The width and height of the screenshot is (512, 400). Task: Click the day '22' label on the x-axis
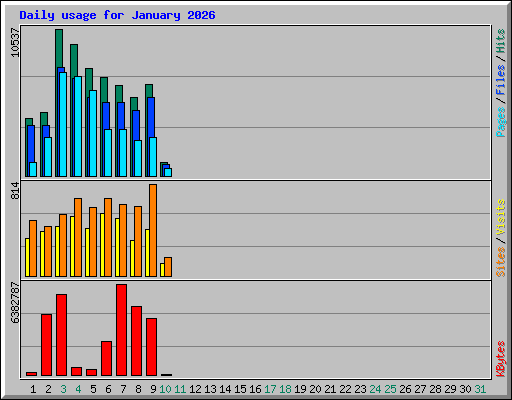click(x=345, y=389)
